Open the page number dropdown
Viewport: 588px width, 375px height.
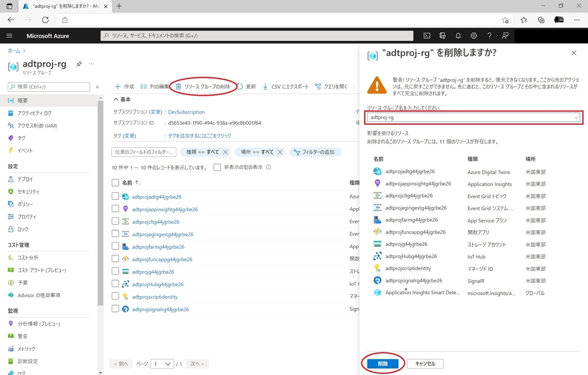[x=163, y=364]
